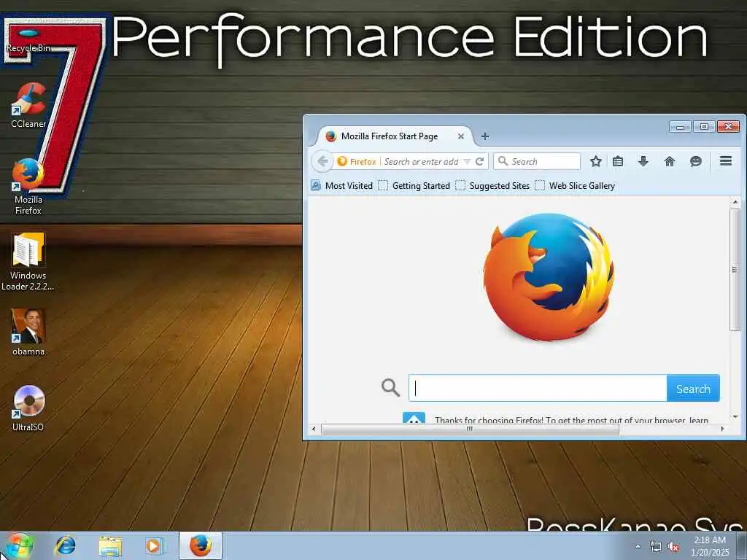Click the Show desktop strip beside the clock
747x560 pixels.
point(742,545)
